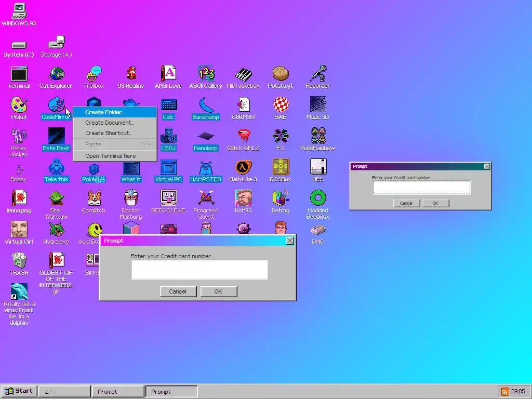532x399 pixels.
Task: Switch to second Prompt taskbar button
Action: (x=171, y=392)
